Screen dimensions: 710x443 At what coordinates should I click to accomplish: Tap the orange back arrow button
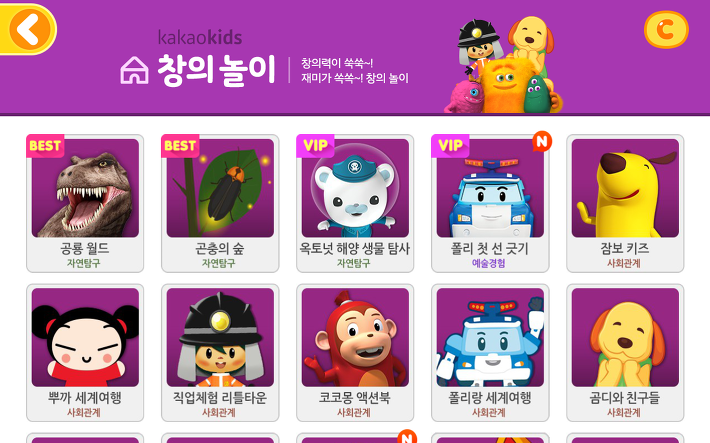pyautogui.click(x=29, y=29)
